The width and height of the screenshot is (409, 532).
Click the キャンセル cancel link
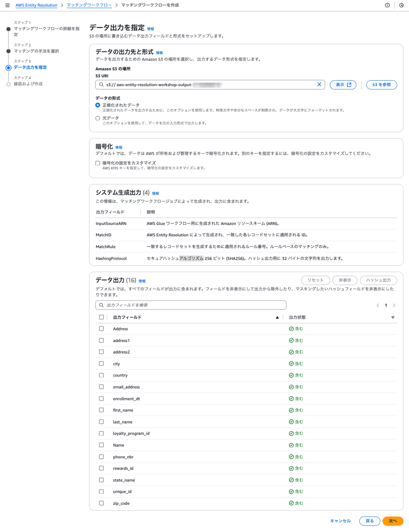pyautogui.click(x=340, y=521)
